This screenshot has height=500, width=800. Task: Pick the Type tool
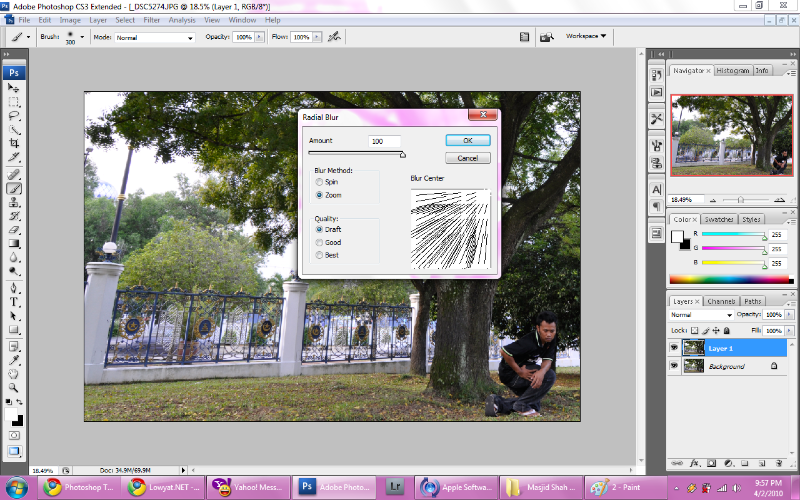(15, 301)
